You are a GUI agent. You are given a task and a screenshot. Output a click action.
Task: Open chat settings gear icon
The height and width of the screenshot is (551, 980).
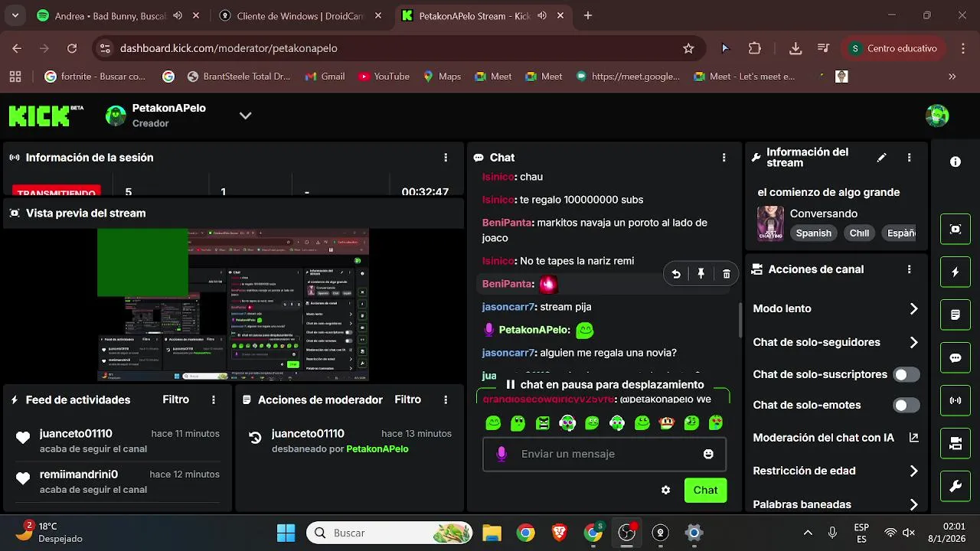[x=665, y=490]
